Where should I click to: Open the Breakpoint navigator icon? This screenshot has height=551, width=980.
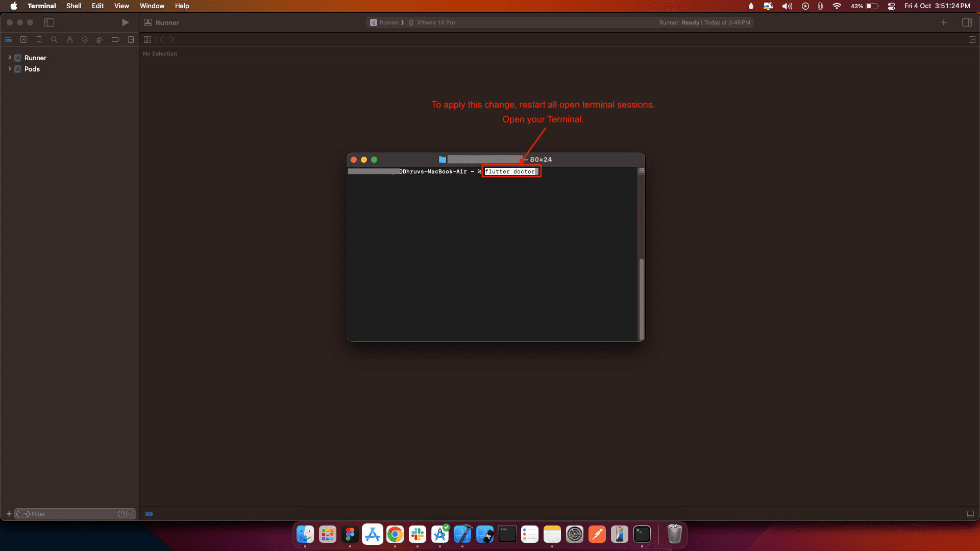(x=115, y=40)
